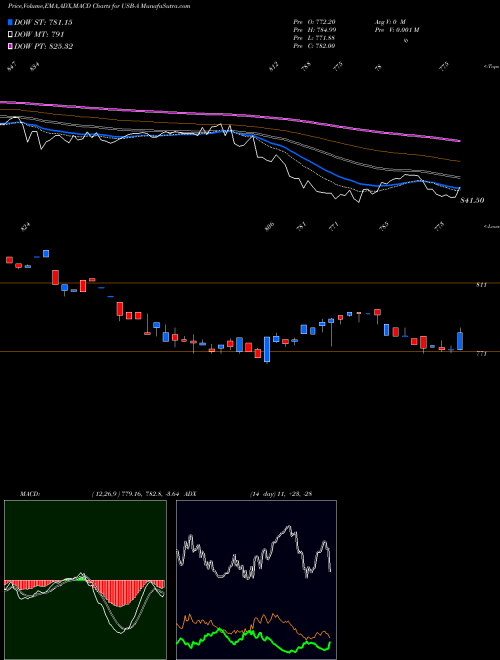Click the white DOW MT legend swatch

[x=10, y=35]
